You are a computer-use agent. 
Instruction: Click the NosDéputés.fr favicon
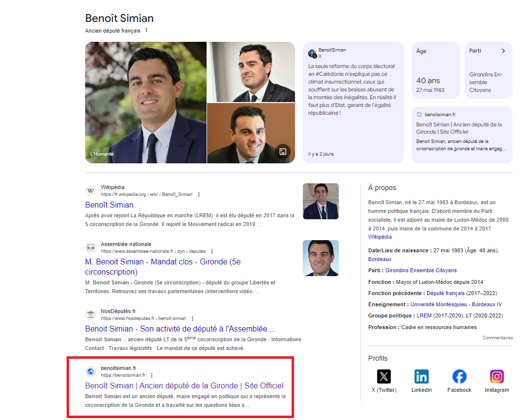pyautogui.click(x=90, y=315)
